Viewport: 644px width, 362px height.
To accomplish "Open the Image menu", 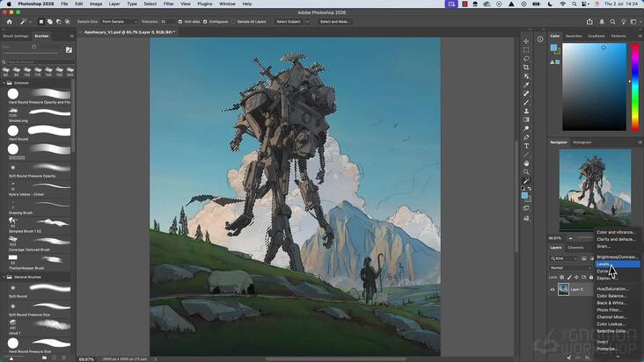I will point(96,4).
